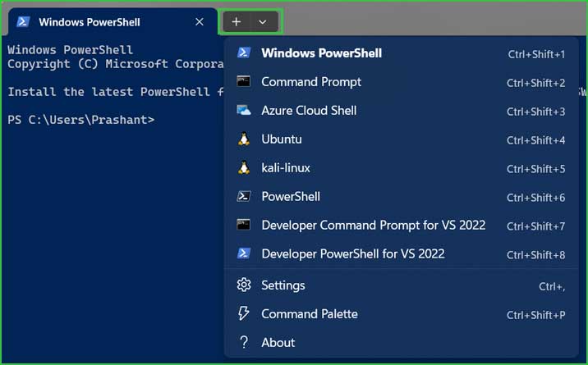Viewport: 588px width, 365px height.
Task: Click the Developer PowerShell VS 2022 icon
Action: (x=244, y=253)
